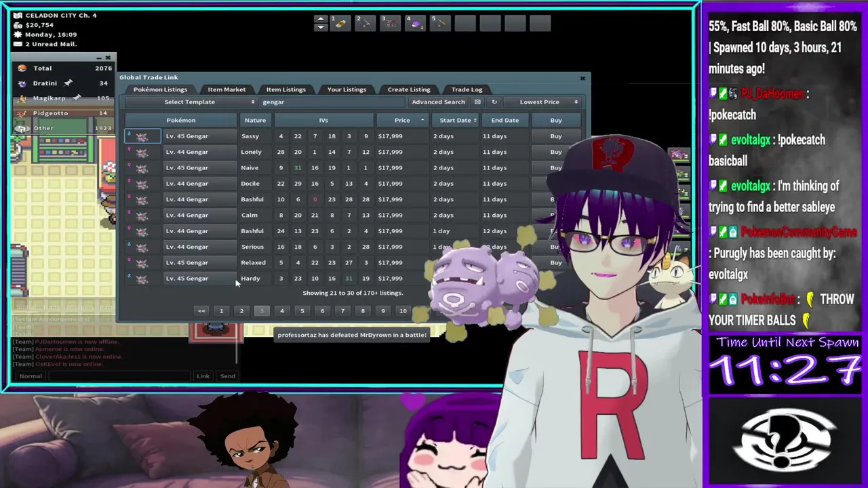The image size is (868, 488).
Task: Click the Pokémon column header
Action: (x=181, y=120)
